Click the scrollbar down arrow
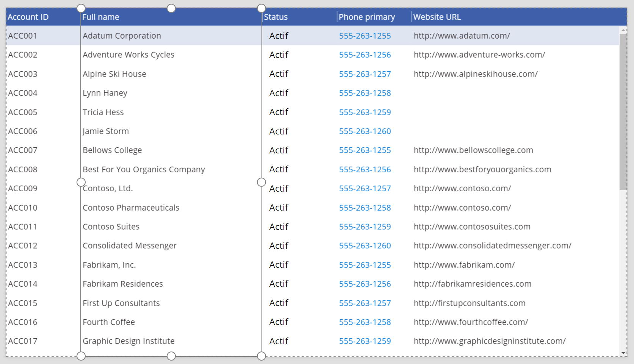The image size is (634, 364). pos(623,353)
